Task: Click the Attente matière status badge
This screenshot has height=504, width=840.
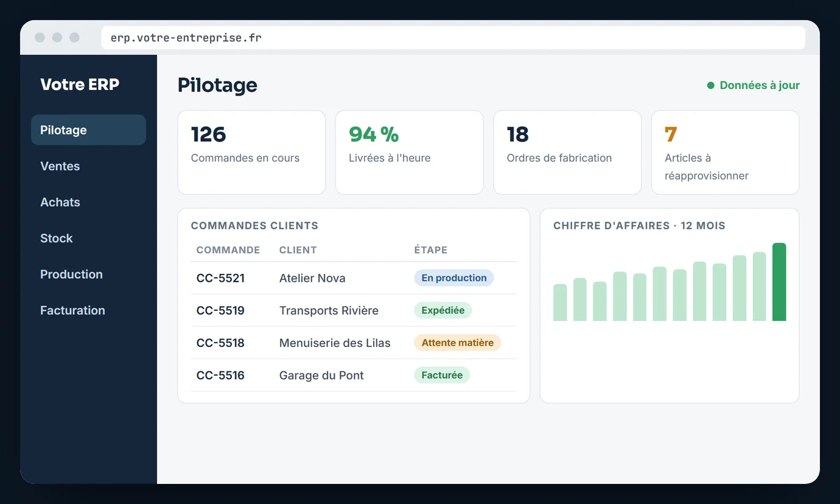Action: pos(458,343)
